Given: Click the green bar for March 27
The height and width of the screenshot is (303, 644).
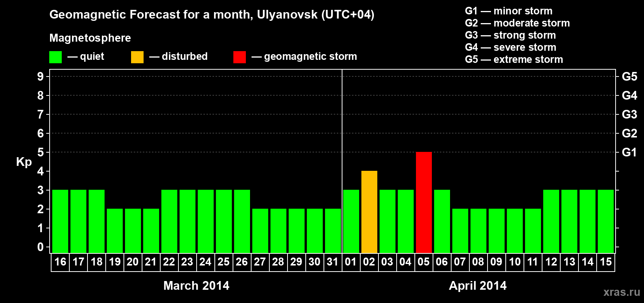Looking at the screenshot, I should [260, 231].
